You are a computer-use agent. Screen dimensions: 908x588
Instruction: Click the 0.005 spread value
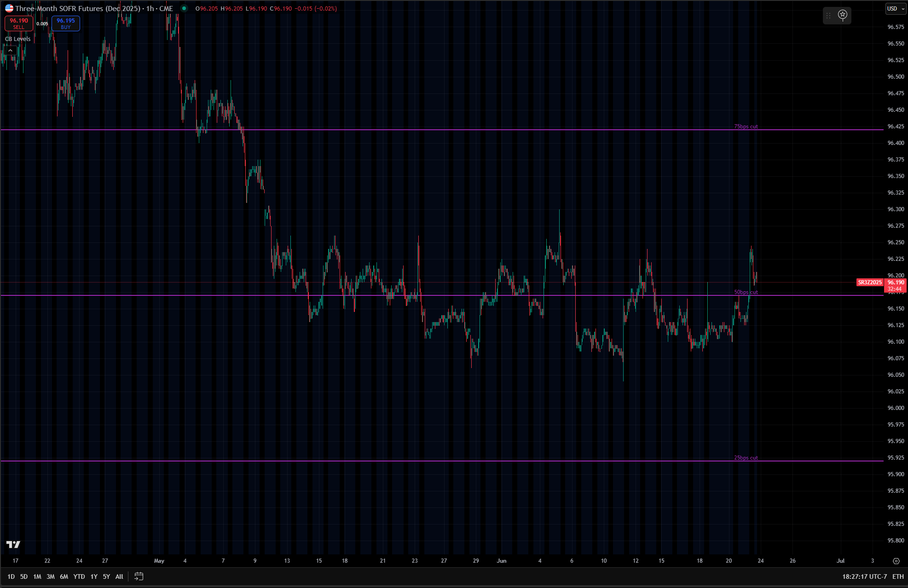(x=42, y=24)
